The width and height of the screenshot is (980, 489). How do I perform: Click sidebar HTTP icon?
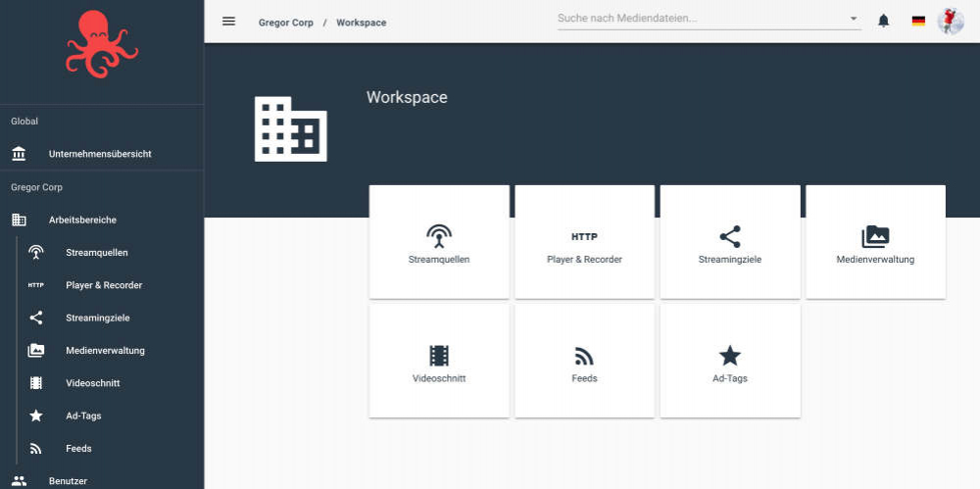36,285
